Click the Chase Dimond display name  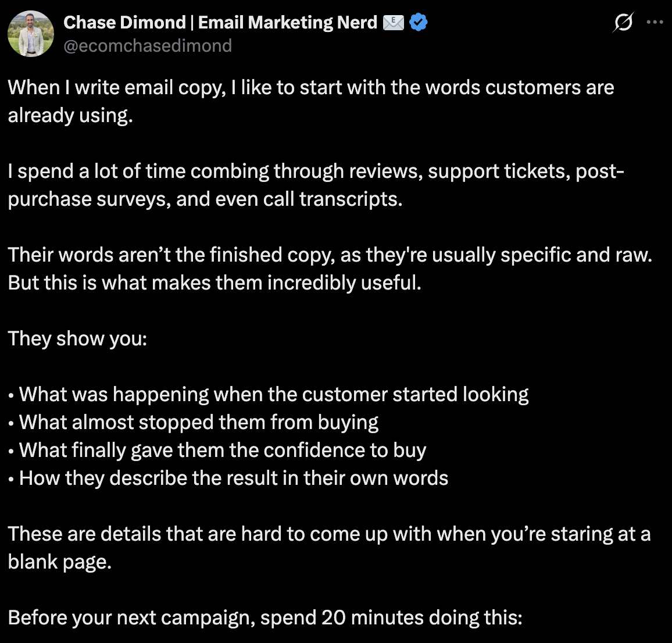[220, 22]
